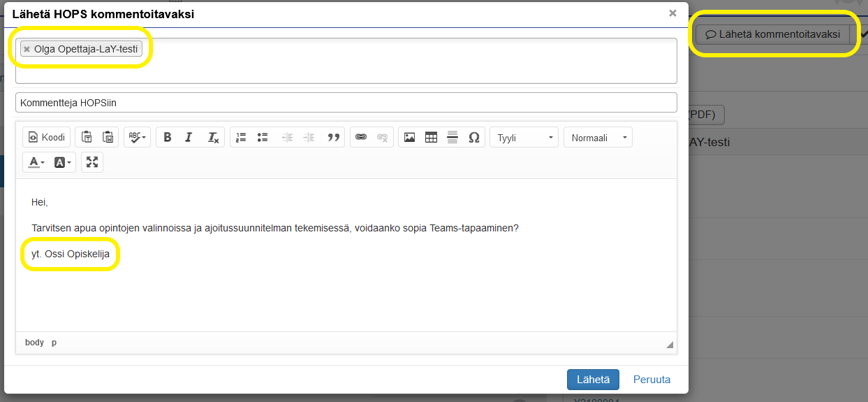
Task: Open the background color picker
Action: [x=63, y=162]
